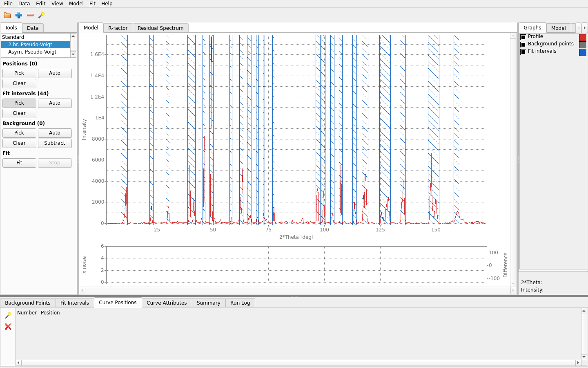Click the magic wand icon in top toolbar
This screenshot has height=368, width=588.
(x=42, y=15)
